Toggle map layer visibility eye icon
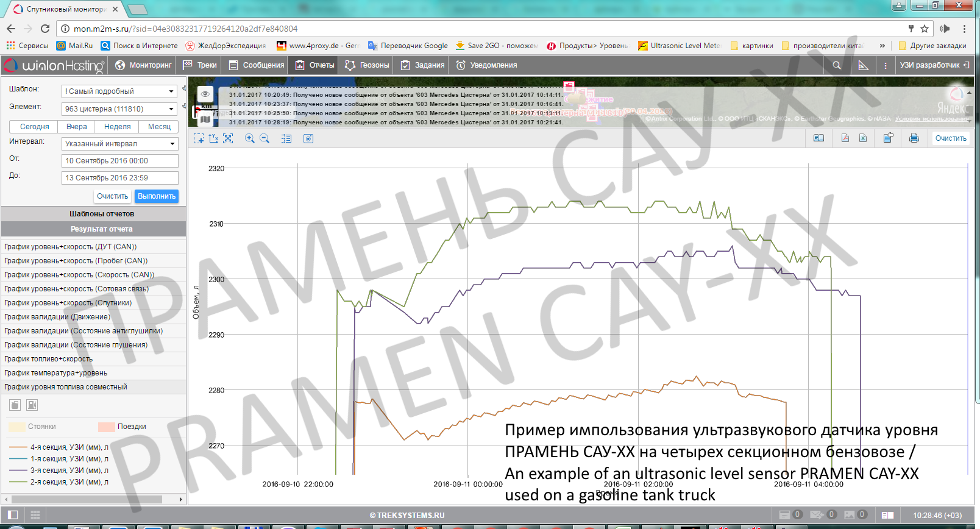This screenshot has height=529, width=980. click(x=205, y=94)
